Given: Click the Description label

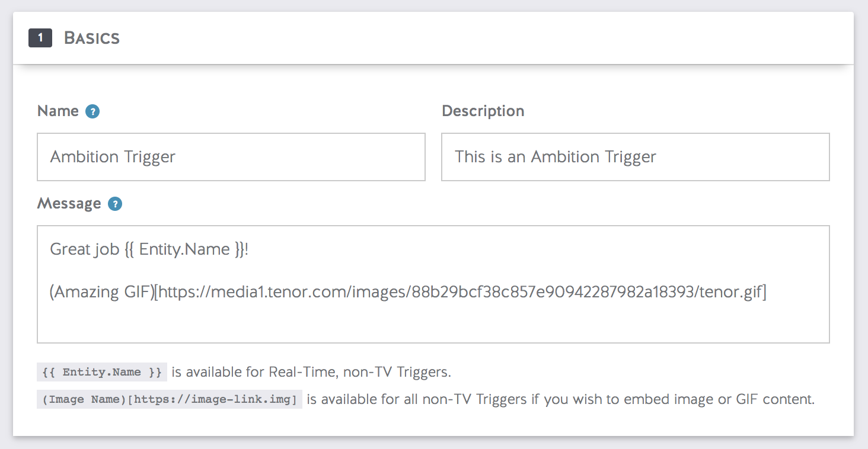Looking at the screenshot, I should [483, 111].
